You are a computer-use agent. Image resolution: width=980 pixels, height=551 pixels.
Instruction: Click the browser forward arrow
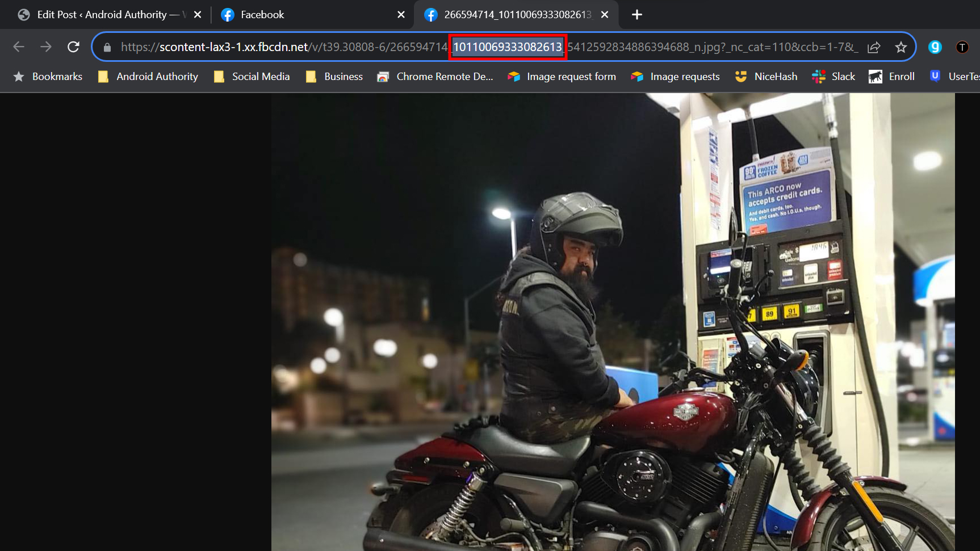[x=46, y=47]
